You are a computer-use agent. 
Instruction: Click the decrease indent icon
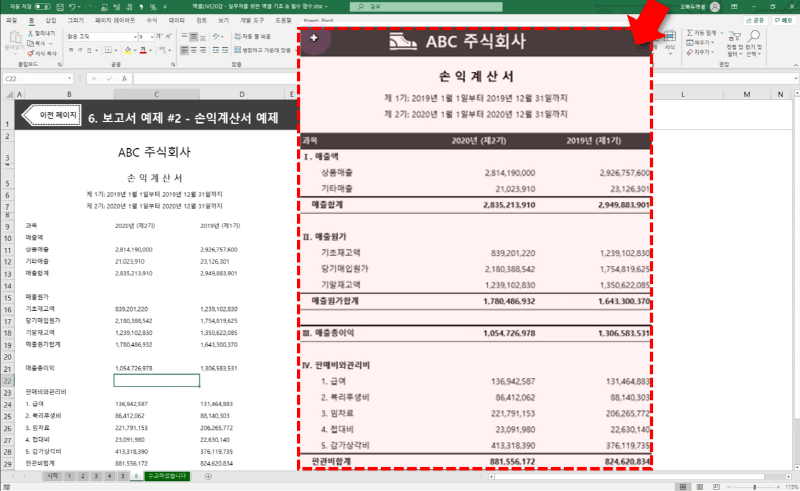216,50
